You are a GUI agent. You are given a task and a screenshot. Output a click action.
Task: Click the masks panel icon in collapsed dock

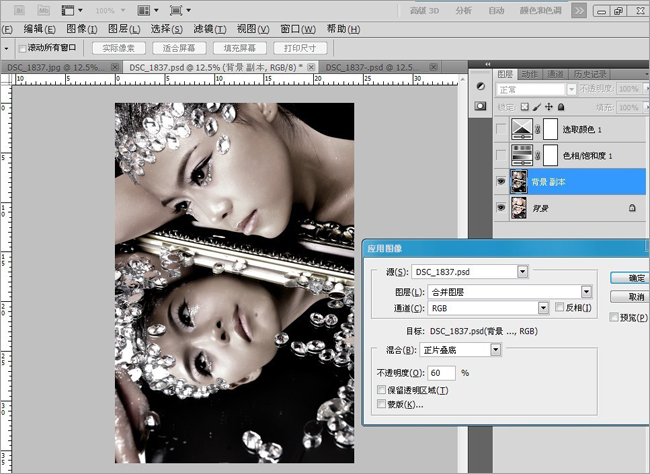pyautogui.click(x=480, y=104)
